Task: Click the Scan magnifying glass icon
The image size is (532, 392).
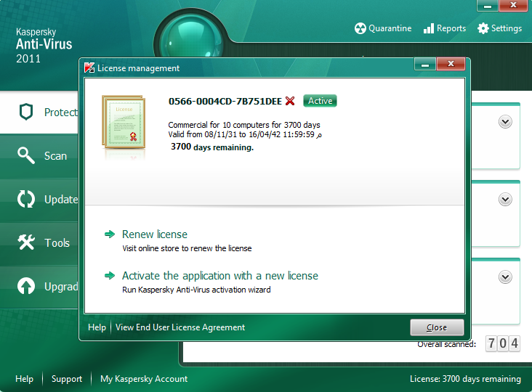Action: coord(26,155)
